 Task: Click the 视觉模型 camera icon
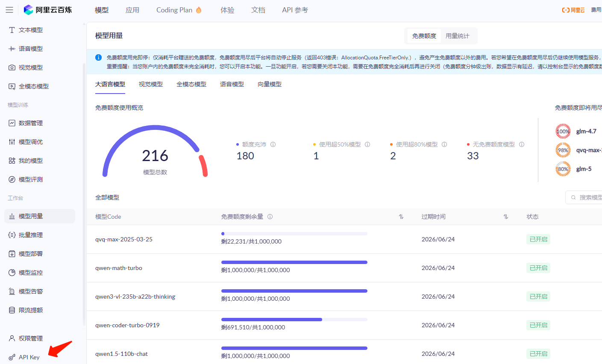tap(12, 68)
